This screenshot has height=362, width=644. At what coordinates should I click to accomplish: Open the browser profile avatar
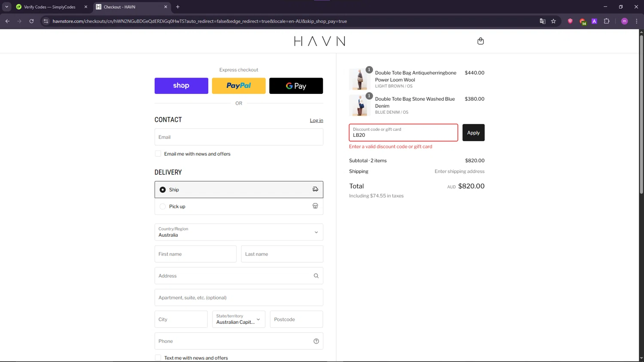coord(625,21)
